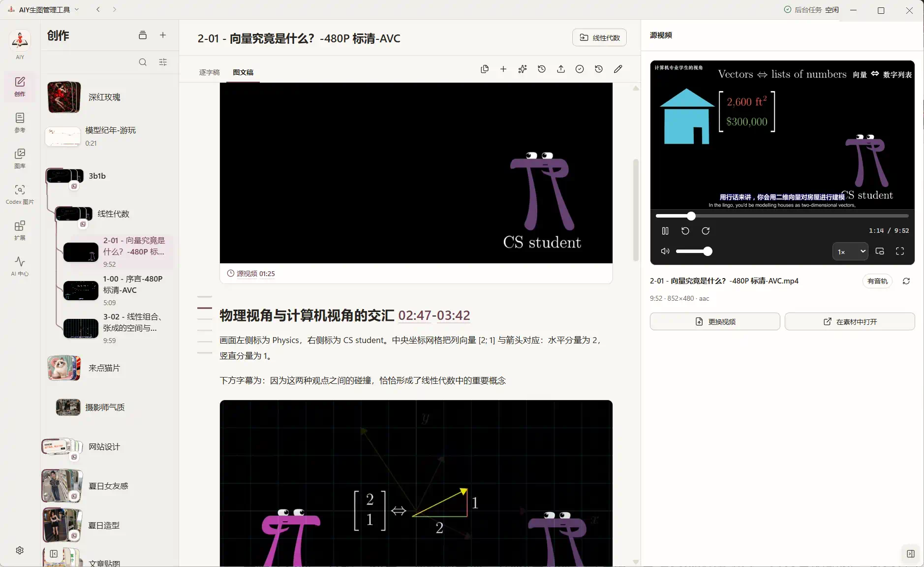Open the AI 中心 panel
This screenshot has height=567, width=924.
point(20,266)
